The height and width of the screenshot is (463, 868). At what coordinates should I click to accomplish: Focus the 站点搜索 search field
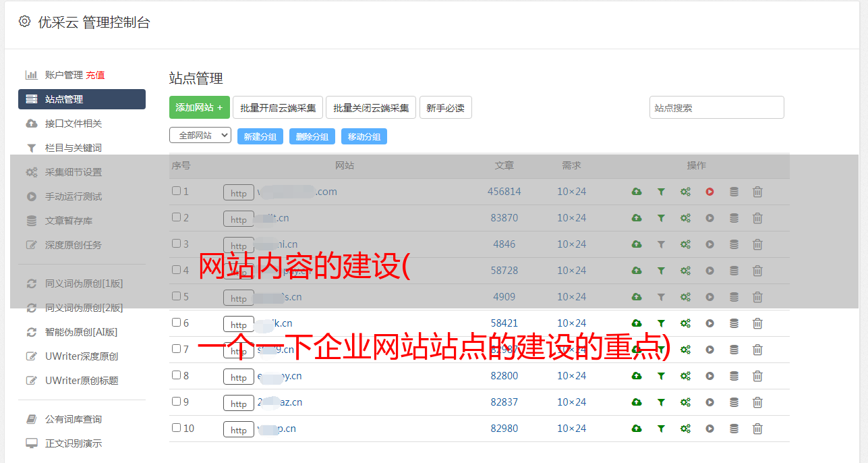[717, 107]
